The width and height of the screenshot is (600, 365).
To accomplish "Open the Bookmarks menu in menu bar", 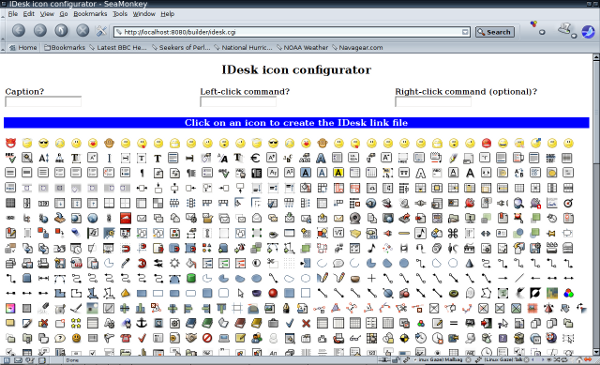I will 90,14.
